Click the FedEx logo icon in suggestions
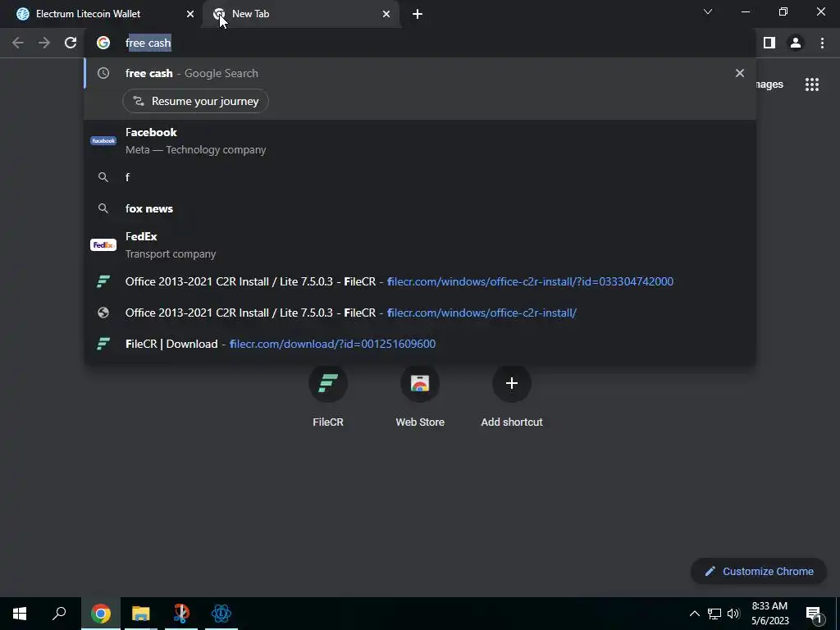Viewport: 840px width, 630px height. [x=103, y=244]
